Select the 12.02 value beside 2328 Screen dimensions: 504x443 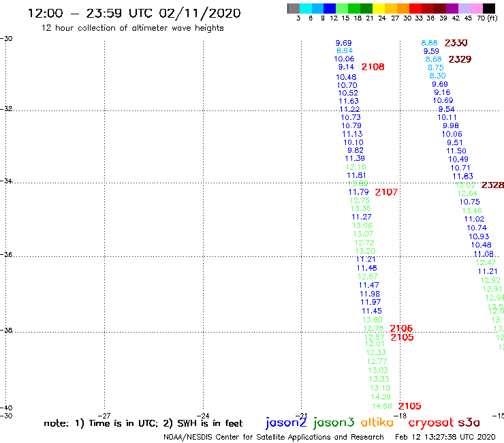point(465,185)
